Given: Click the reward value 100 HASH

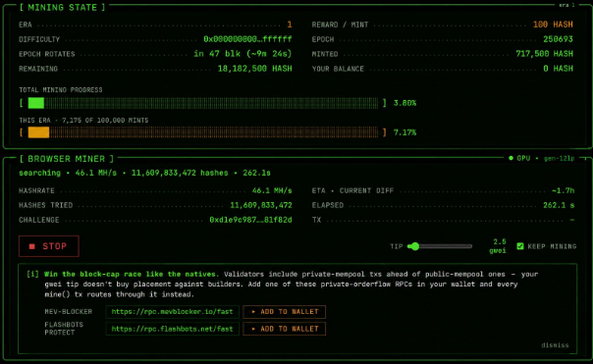Looking at the screenshot, I should point(553,25).
